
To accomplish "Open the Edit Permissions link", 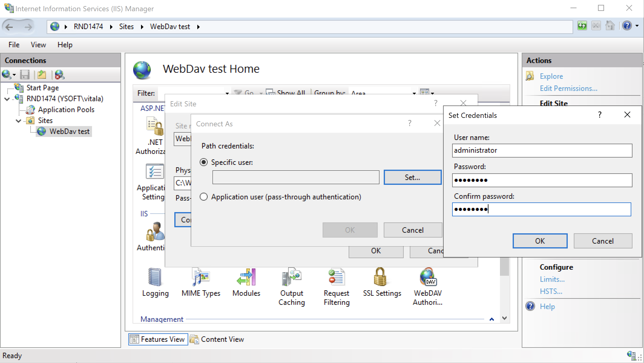I will pyautogui.click(x=568, y=88).
